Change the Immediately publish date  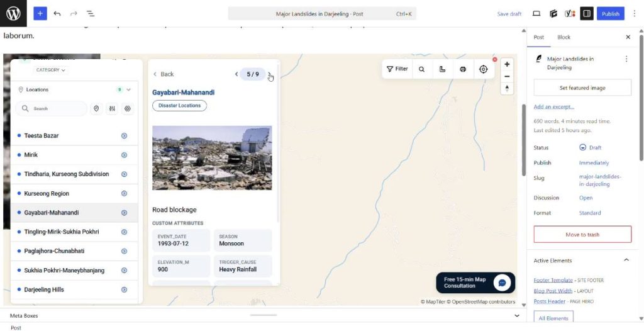594,163
